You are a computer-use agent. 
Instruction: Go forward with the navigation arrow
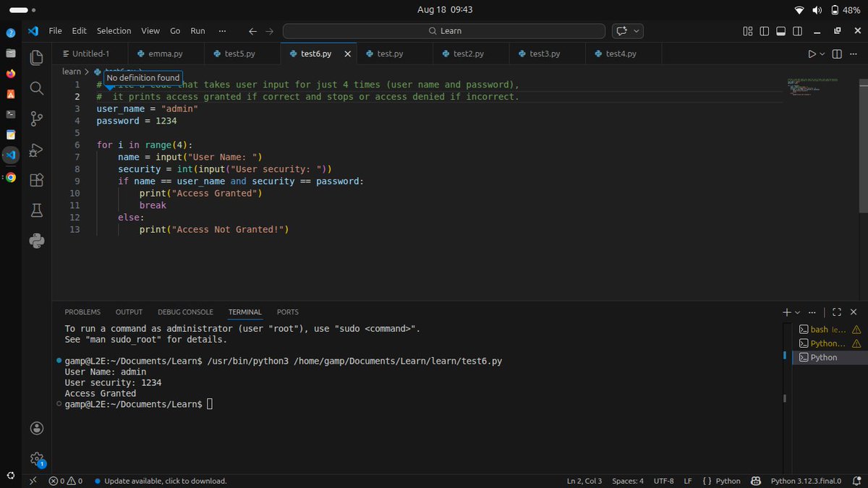pos(269,31)
